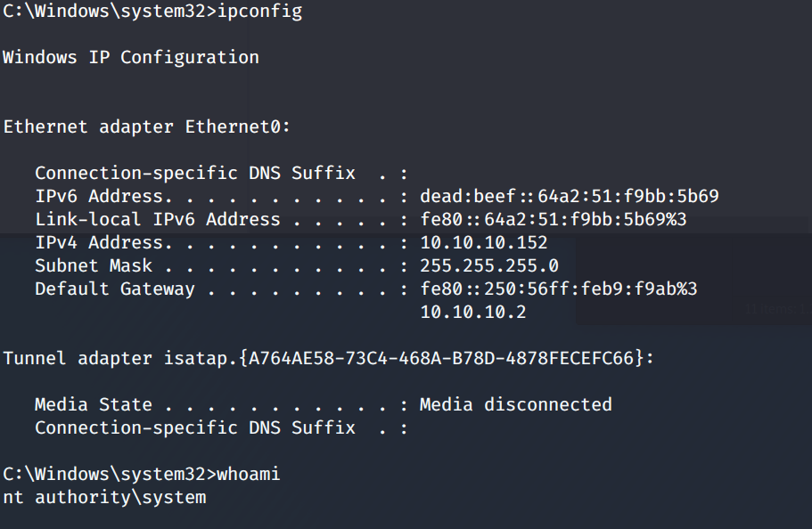812x529 pixels.
Task: Click the whoami command at the prompt
Action: [254, 474]
